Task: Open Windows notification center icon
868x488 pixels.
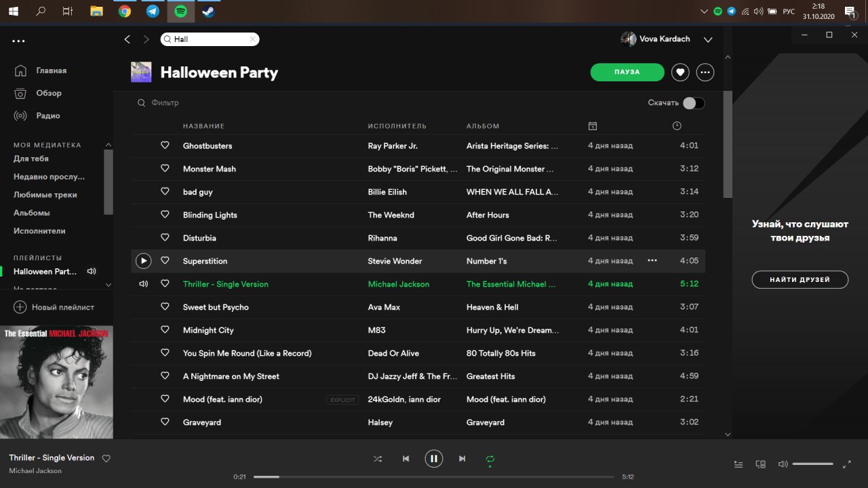Action: pyautogui.click(x=849, y=12)
